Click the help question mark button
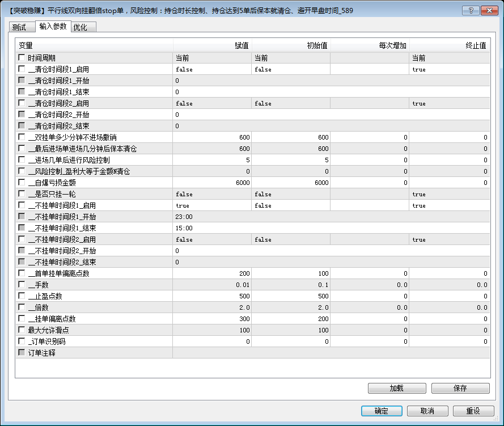Screen dimensions: 504x426 [471, 11]
